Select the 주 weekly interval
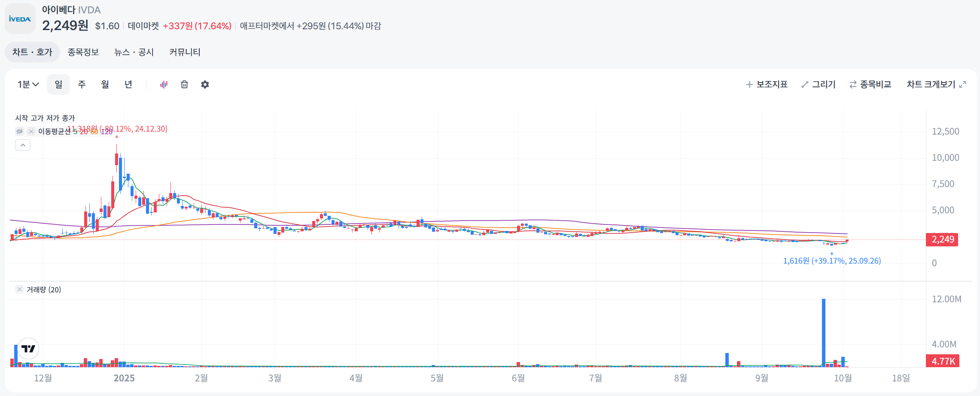 click(82, 84)
